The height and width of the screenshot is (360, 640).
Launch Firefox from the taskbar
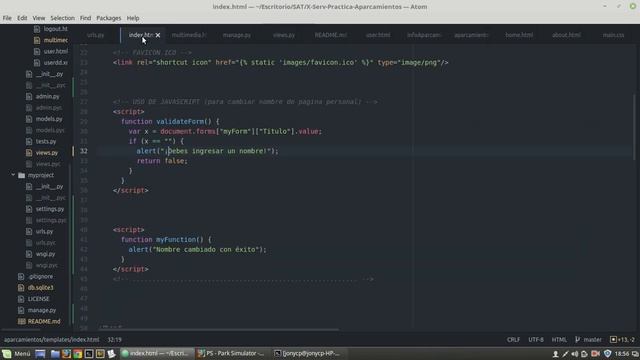66,353
